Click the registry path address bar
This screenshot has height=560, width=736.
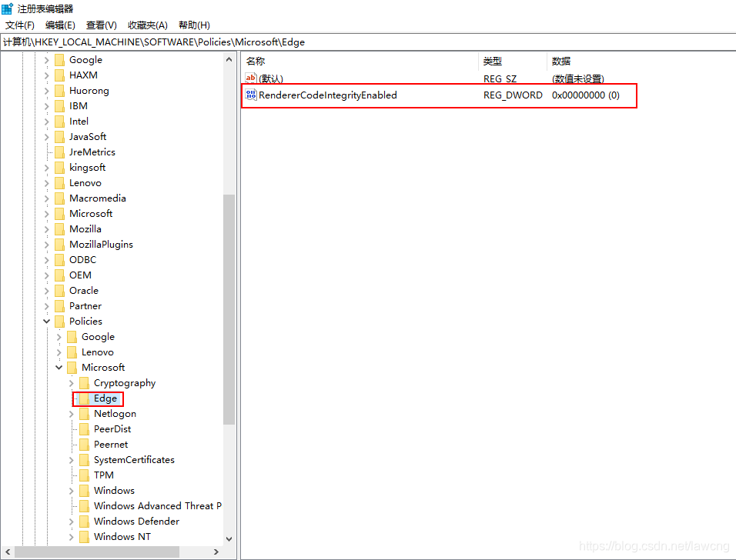[x=368, y=42]
